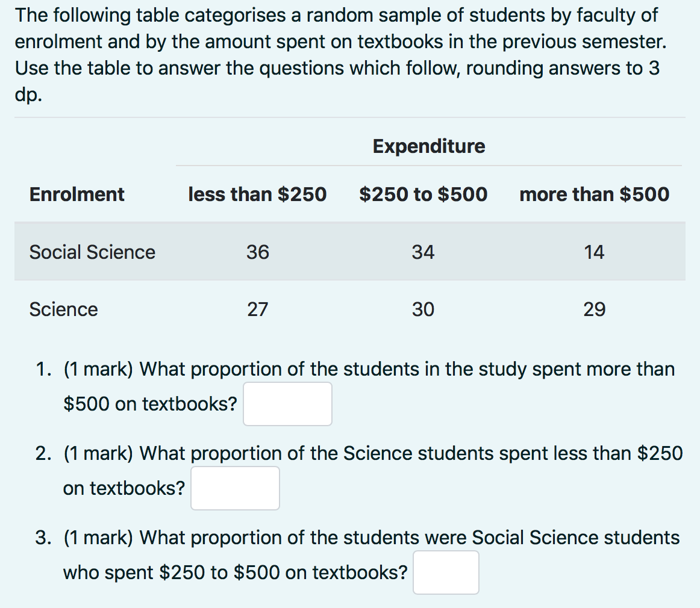Click the table cell with value 30
The height and width of the screenshot is (608, 700).
click(x=423, y=309)
